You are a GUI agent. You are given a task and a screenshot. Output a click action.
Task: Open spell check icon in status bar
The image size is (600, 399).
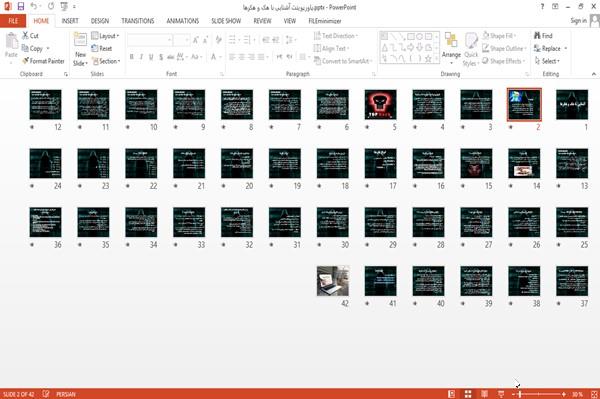click(46, 394)
